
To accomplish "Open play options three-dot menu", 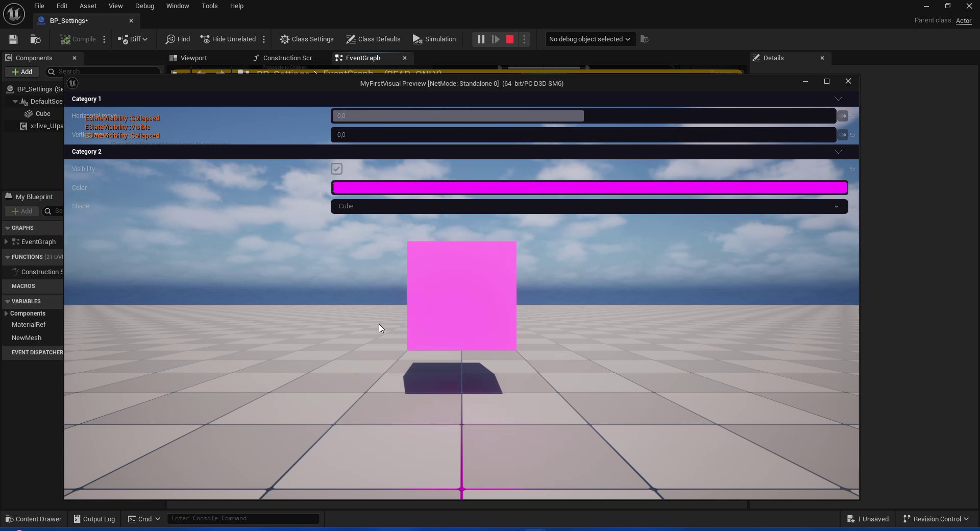I will (524, 39).
